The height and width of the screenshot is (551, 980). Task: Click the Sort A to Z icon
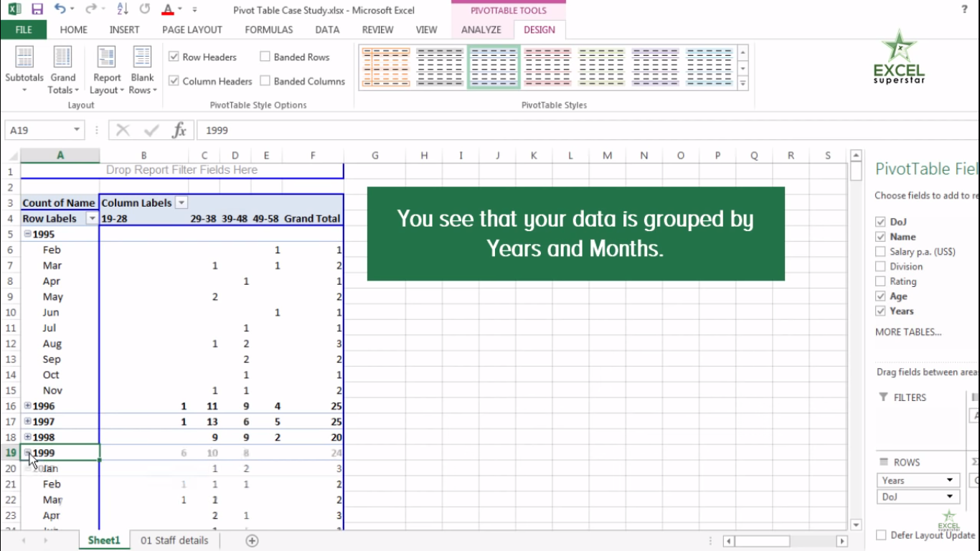tap(122, 9)
